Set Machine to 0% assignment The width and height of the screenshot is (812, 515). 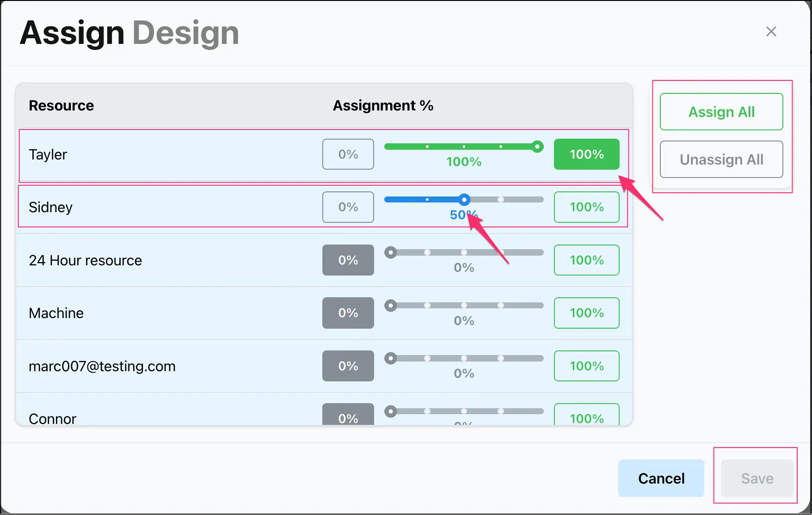(348, 313)
